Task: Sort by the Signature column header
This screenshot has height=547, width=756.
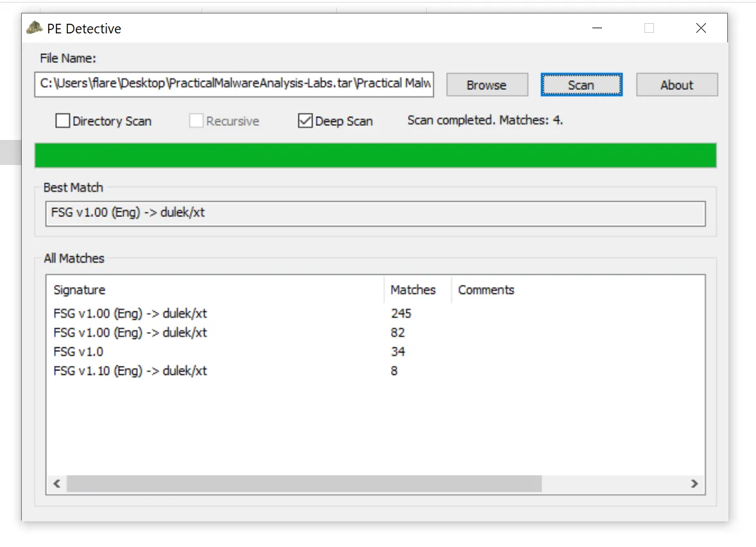Action: point(215,290)
